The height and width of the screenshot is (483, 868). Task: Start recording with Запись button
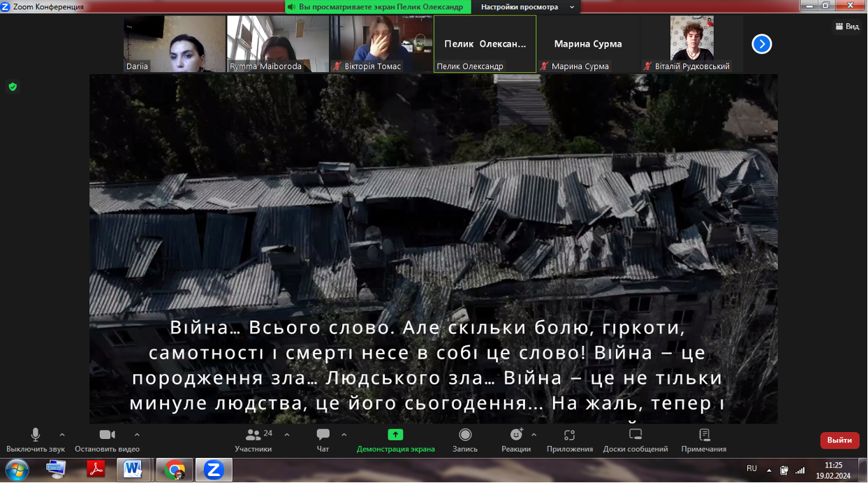[465, 440]
